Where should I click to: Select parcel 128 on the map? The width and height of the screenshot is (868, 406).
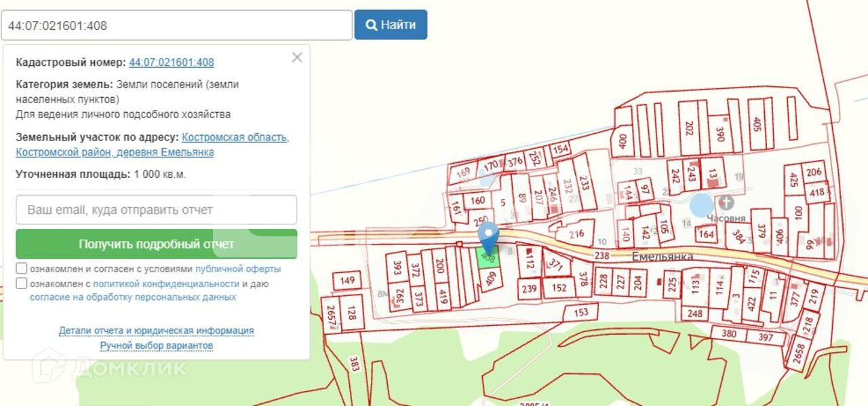pyautogui.click(x=352, y=313)
